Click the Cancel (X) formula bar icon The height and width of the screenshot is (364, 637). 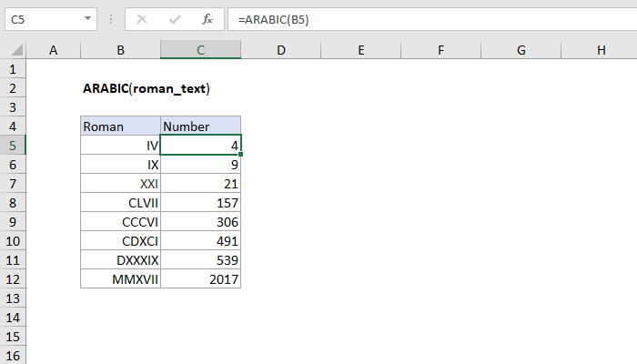pos(142,19)
